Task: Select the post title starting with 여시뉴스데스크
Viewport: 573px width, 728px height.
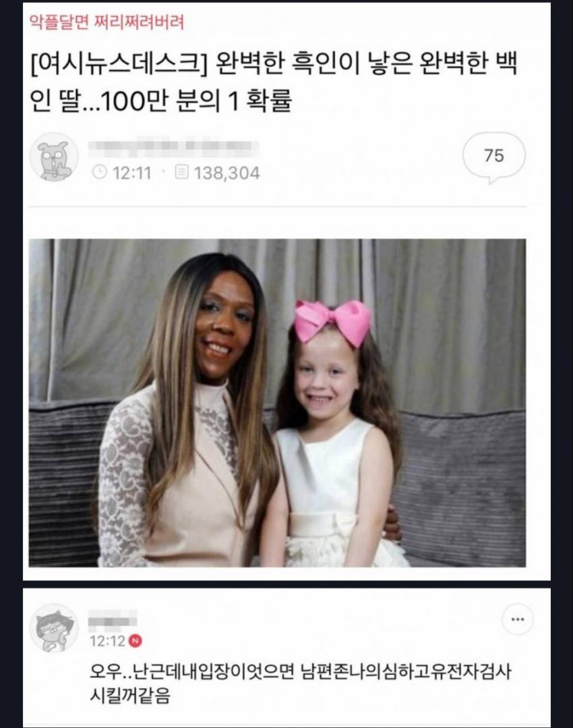Action: 274,82
